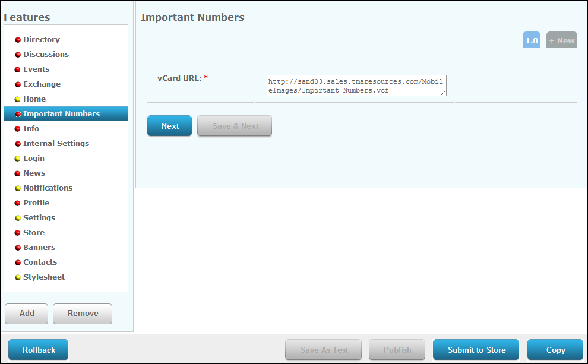The image size is (588, 364).
Task: Click the yellow status dot beside Home
Action: click(18, 99)
